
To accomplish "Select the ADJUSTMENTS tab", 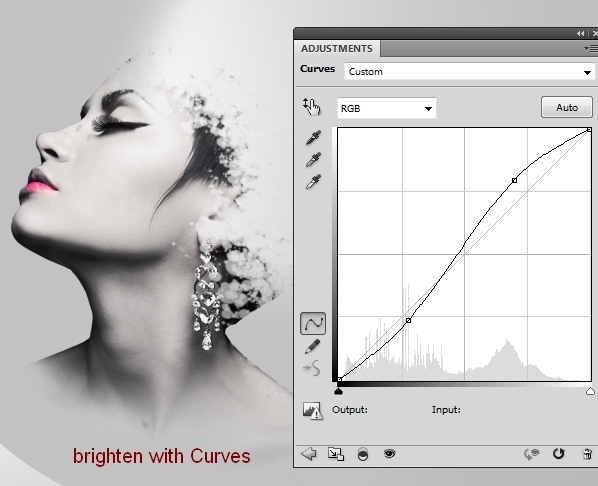I will coord(337,48).
